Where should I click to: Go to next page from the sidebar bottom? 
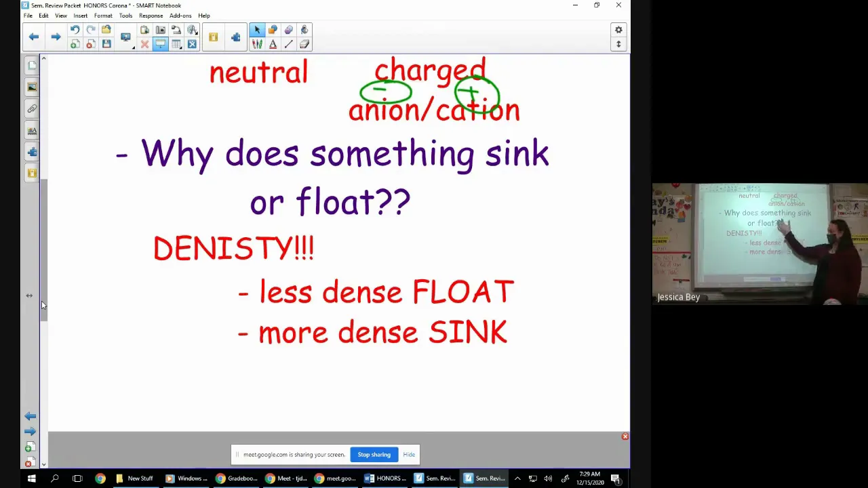(30, 431)
